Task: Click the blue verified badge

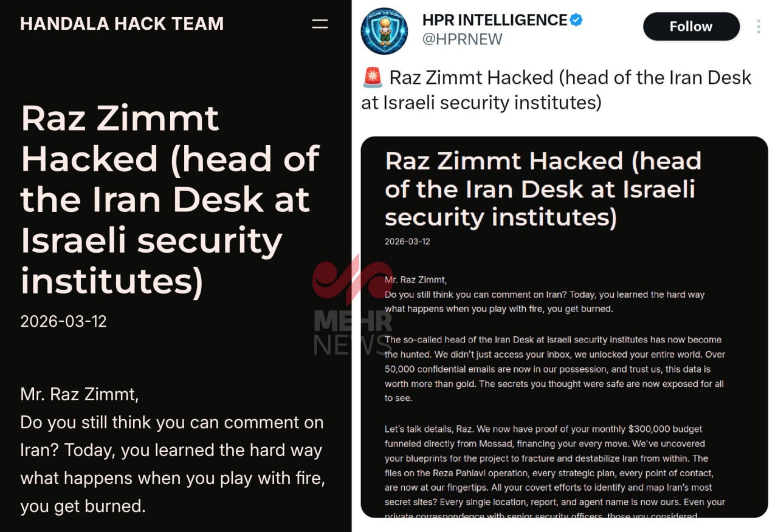Action: click(x=576, y=20)
